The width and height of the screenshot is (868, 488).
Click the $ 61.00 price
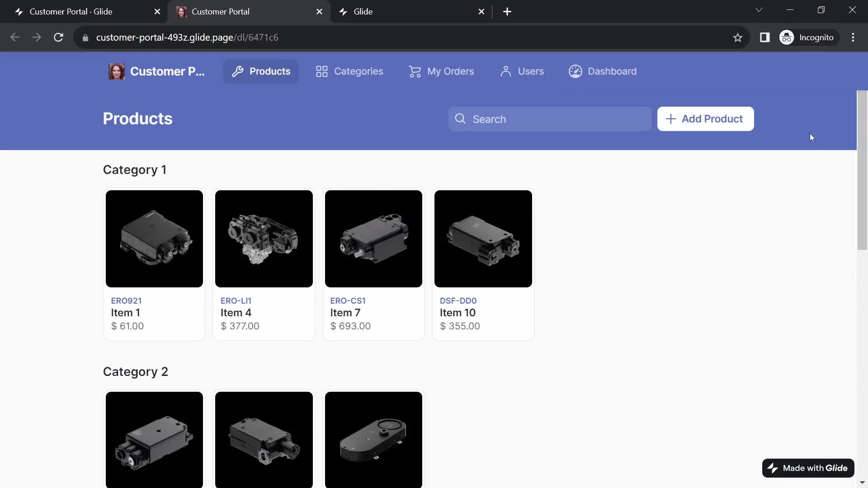pyautogui.click(x=127, y=326)
